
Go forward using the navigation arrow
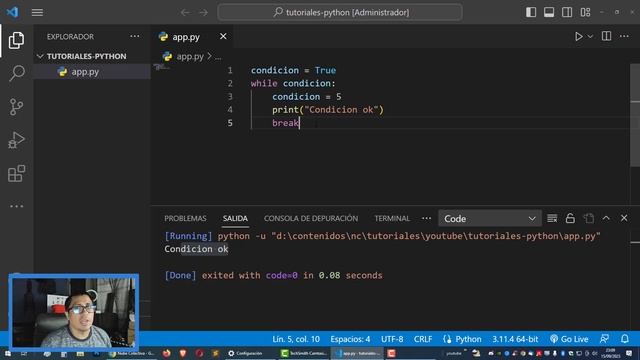pyautogui.click(x=203, y=13)
